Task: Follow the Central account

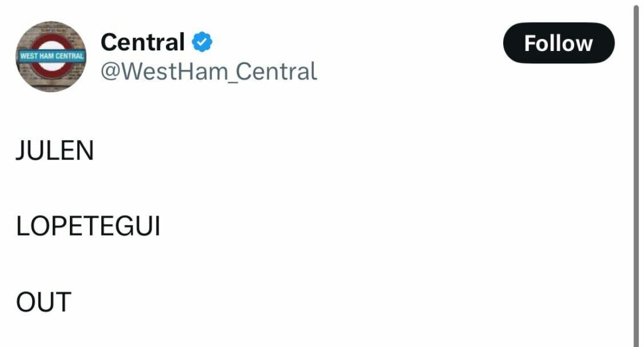Action: [558, 43]
